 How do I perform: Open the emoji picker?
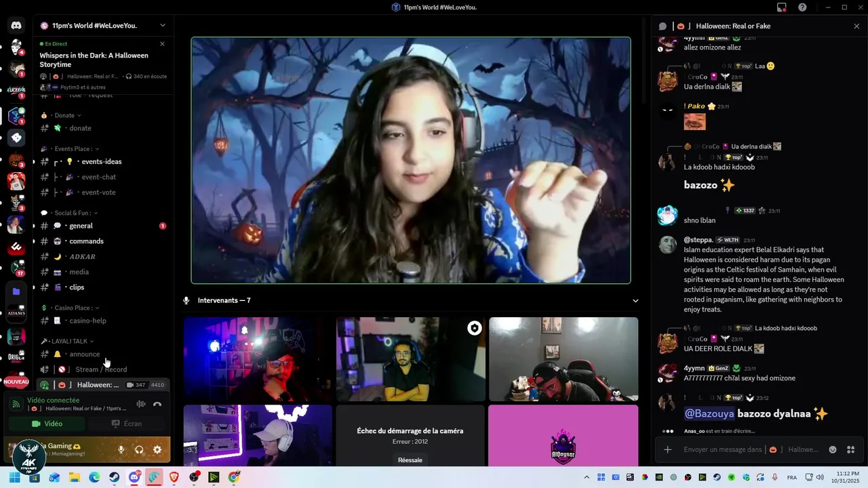coord(833,449)
